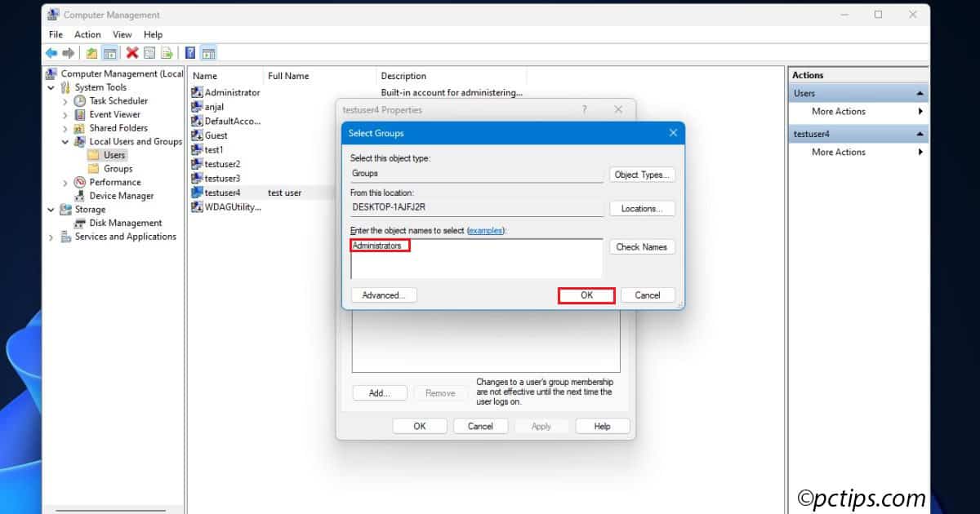980x514 pixels.
Task: Select the anjal user account icon
Action: pyautogui.click(x=197, y=107)
